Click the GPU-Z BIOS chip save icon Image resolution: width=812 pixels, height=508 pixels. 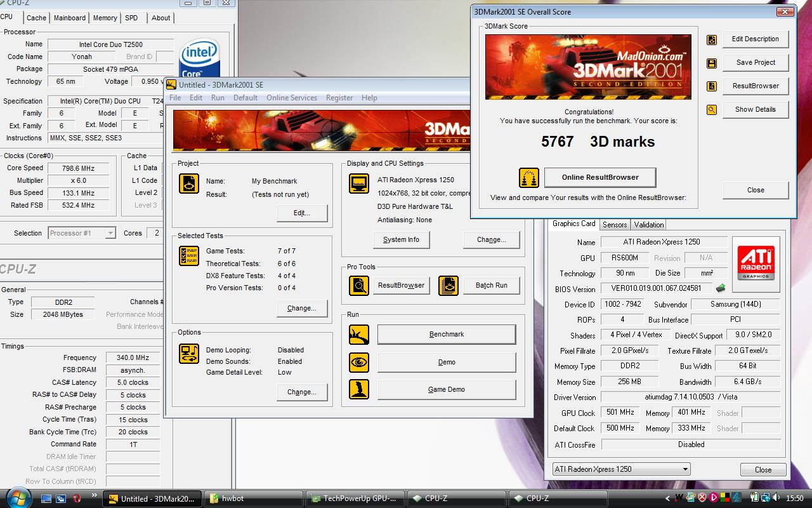click(x=721, y=289)
